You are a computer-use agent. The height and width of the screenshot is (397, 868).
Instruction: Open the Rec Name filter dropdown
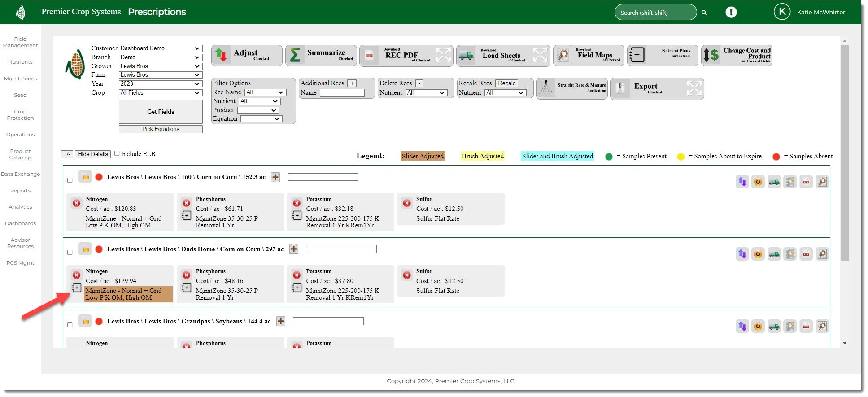[x=265, y=92]
